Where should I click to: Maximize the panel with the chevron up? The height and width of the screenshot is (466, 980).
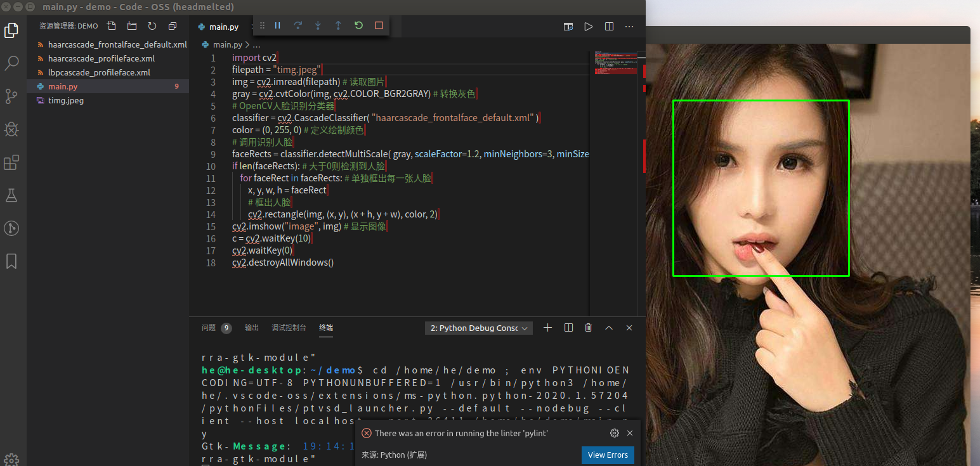click(609, 328)
